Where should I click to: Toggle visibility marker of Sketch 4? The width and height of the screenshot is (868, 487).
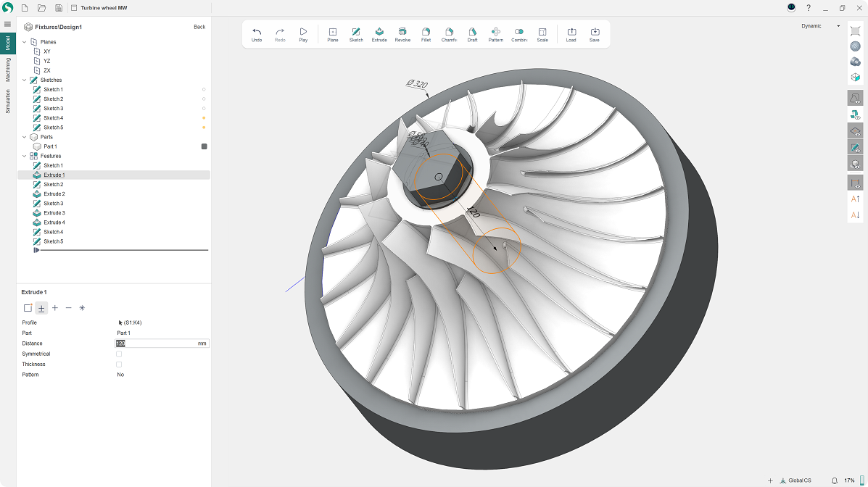pos(204,118)
